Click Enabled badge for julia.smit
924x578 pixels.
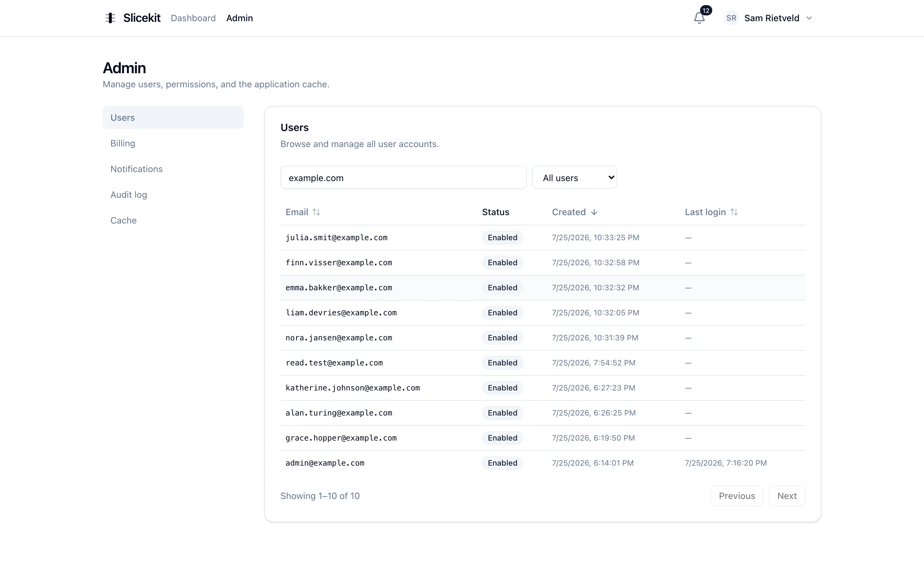pyautogui.click(x=502, y=238)
